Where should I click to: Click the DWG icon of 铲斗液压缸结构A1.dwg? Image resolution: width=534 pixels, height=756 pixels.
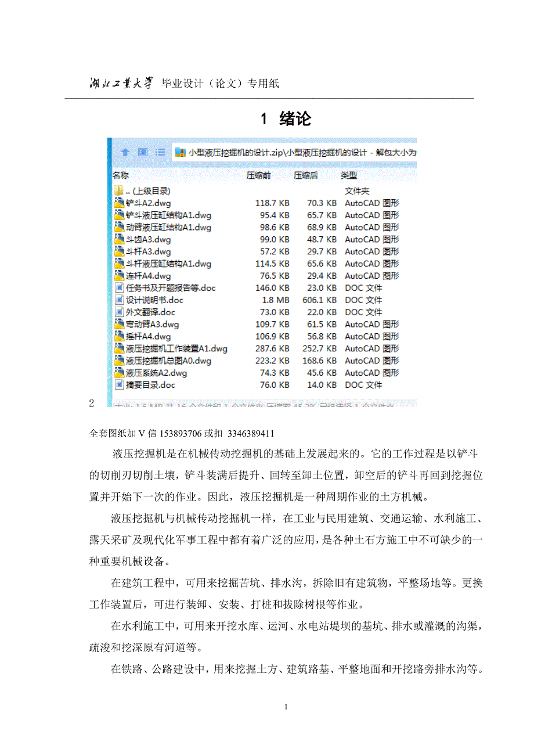coord(120,215)
